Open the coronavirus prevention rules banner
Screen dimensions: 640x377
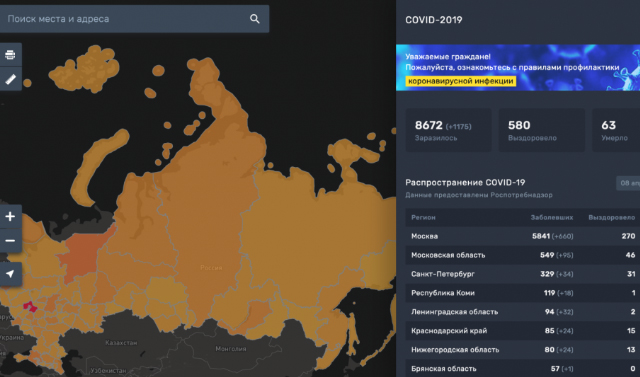(x=518, y=67)
